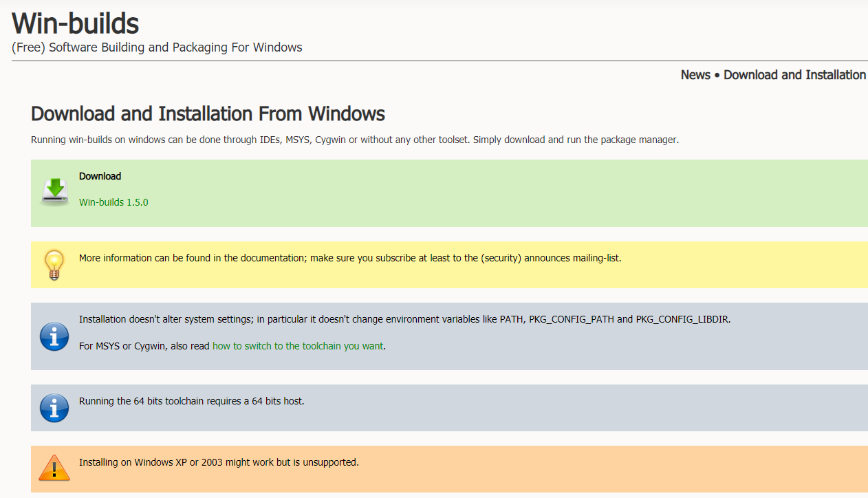Open Download and Installation menu item
This screenshot has height=498, width=868.
(x=794, y=75)
